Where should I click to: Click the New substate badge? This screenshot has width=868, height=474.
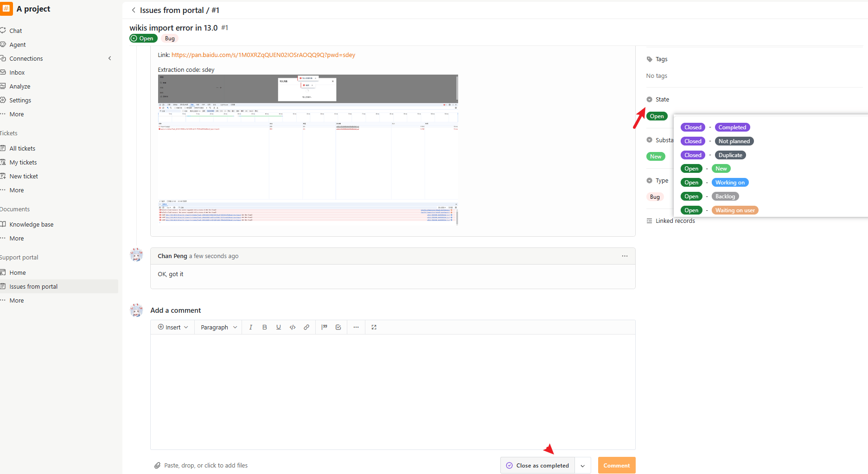click(656, 157)
